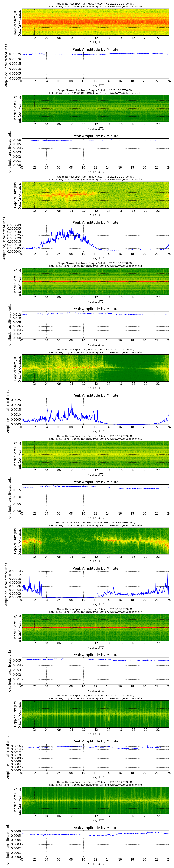Click inside the 10.0 MHz Doppler spectrogram
Image resolution: width=174 pixels, height=868 pixels.
pyautogui.click(x=95, y=454)
